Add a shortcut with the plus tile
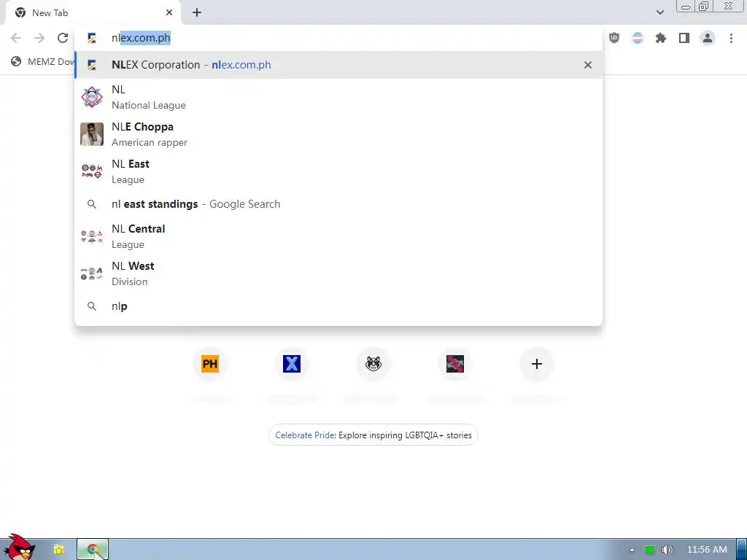The height and width of the screenshot is (560, 747). (537, 364)
